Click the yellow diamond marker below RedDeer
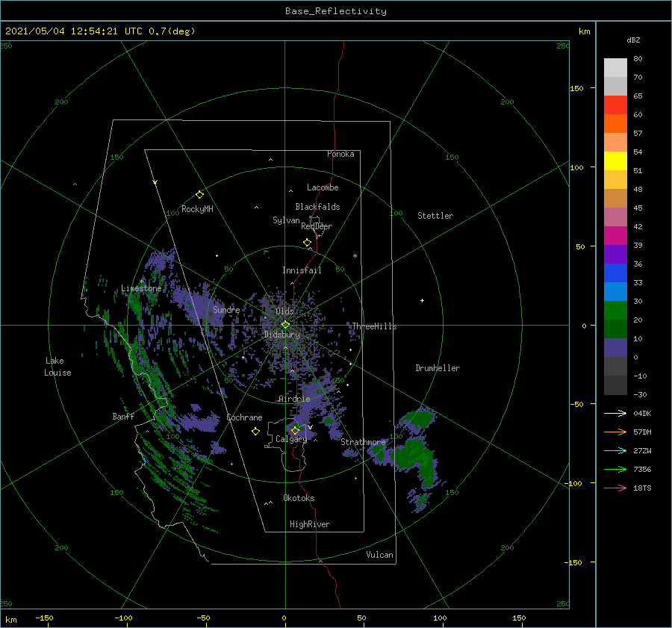Viewport: 672px width, 628px height. click(307, 243)
